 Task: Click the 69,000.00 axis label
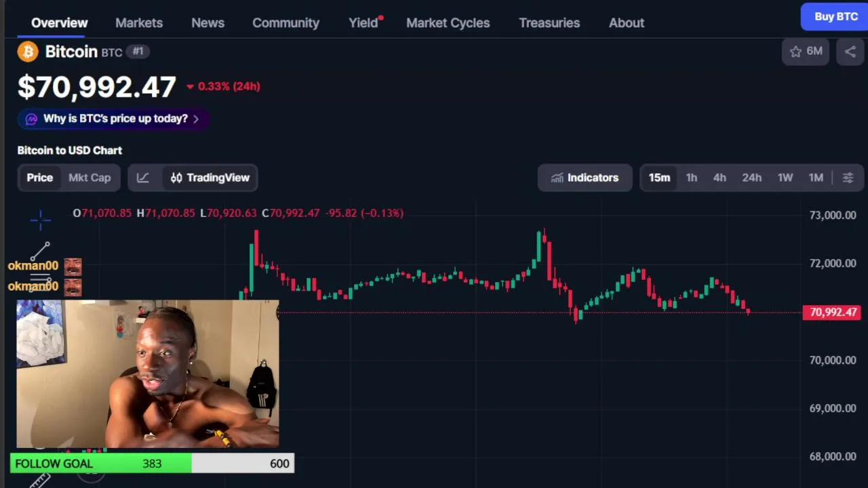pyautogui.click(x=833, y=408)
